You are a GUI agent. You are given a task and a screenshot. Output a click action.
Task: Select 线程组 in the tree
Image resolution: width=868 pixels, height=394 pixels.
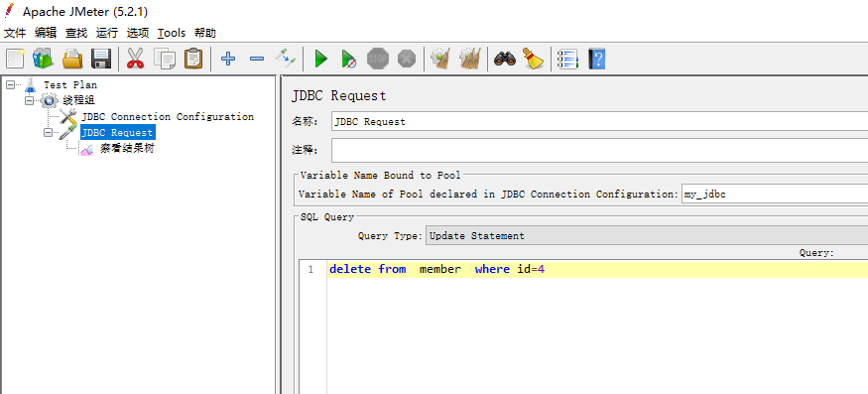(x=78, y=101)
